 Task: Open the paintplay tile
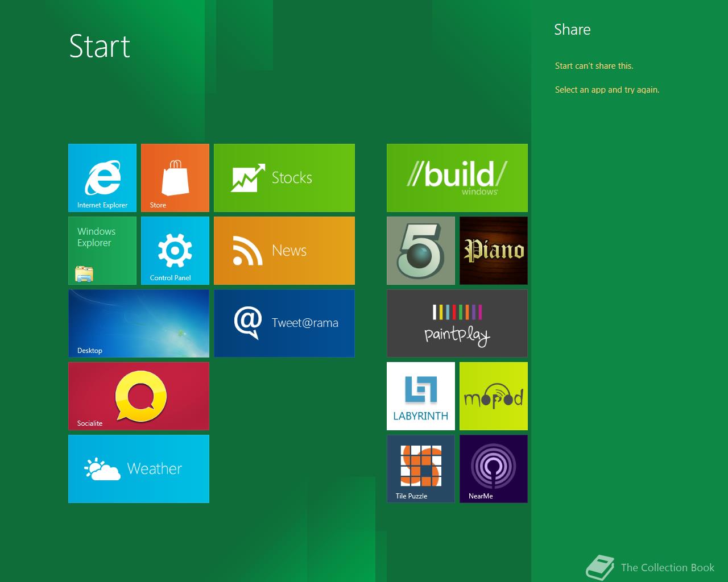click(457, 323)
